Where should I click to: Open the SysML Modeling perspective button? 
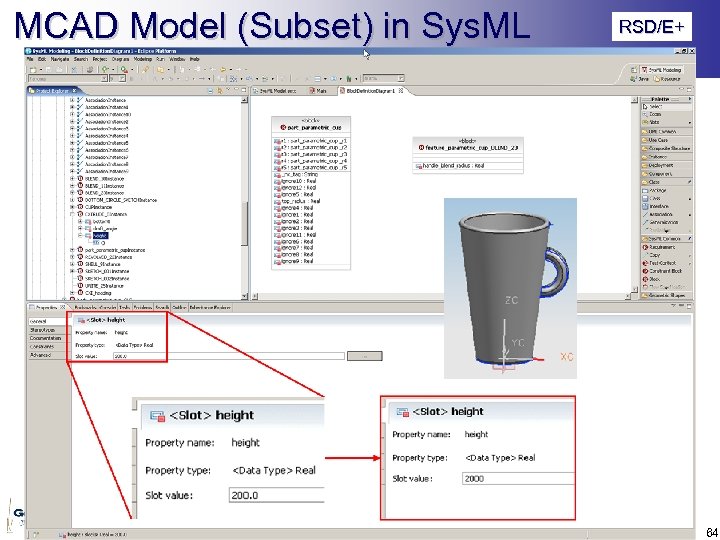(661, 70)
